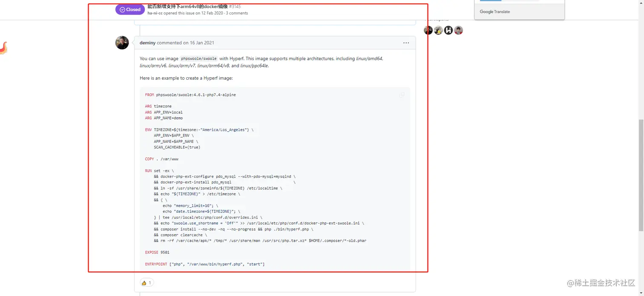The height and width of the screenshot is (296, 644).
Task: Open the three-dot menu on deminy's comment
Action: [x=406, y=43]
